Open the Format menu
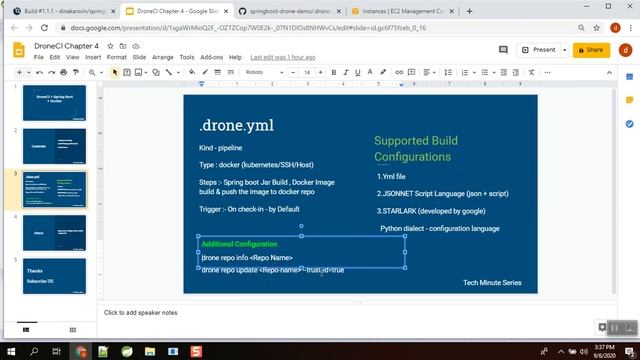This screenshot has height=360, width=640. click(117, 58)
